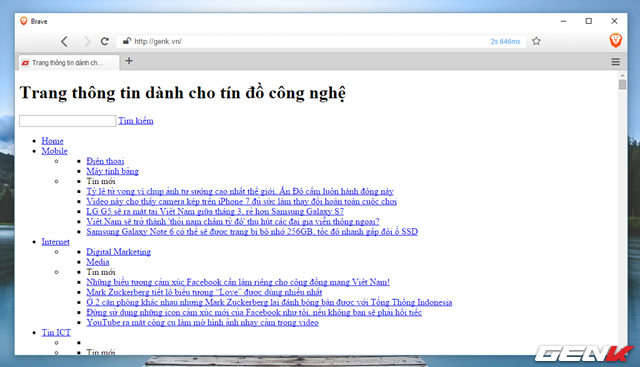The image size is (640, 367).
Task: Click the vertical scrollbar thumb
Action: 622,85
